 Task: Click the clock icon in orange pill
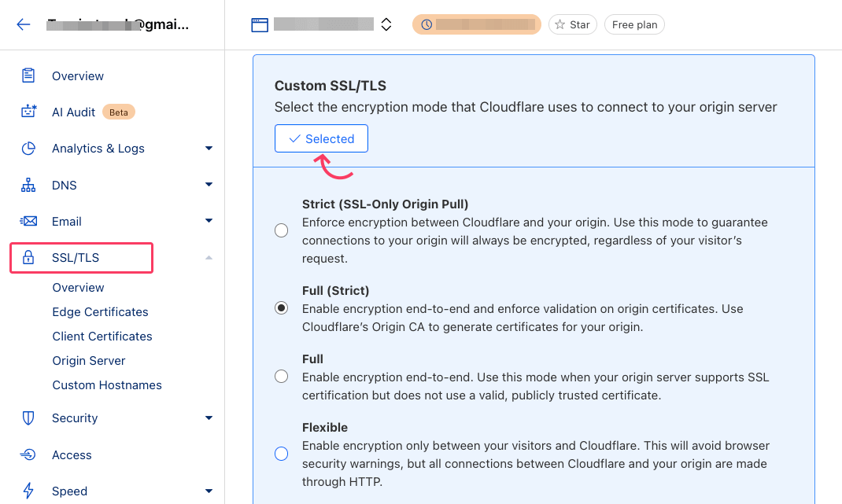pos(427,24)
